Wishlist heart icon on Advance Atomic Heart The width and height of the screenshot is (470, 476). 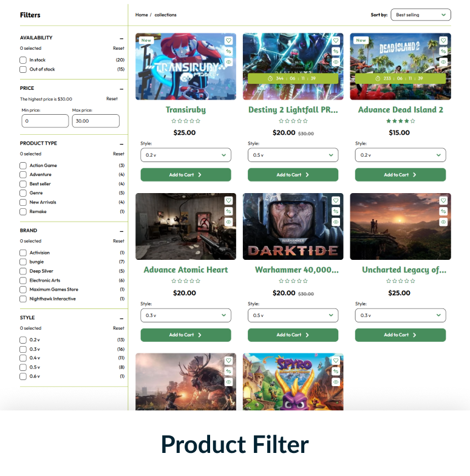[228, 200]
